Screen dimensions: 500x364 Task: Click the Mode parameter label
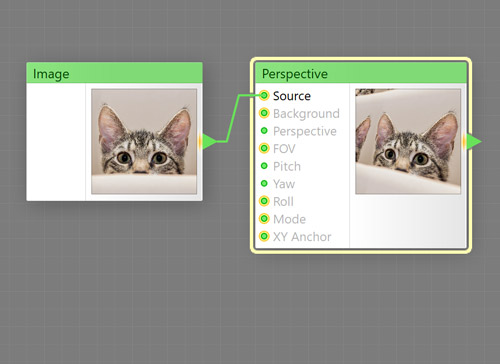click(289, 219)
